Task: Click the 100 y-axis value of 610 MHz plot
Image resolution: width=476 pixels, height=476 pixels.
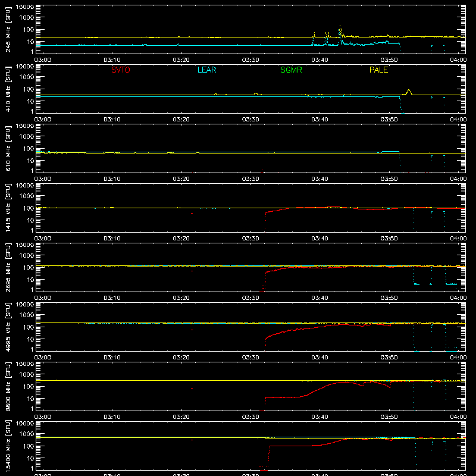Action: [29, 149]
